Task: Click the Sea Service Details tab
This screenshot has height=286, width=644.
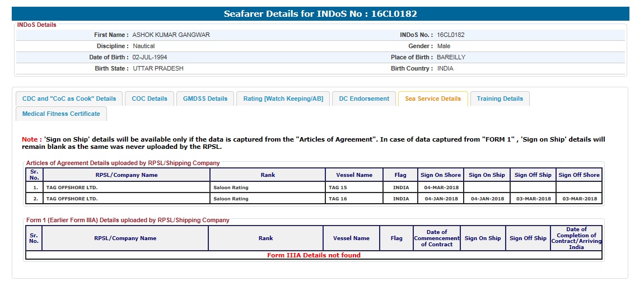Action: pos(433,99)
